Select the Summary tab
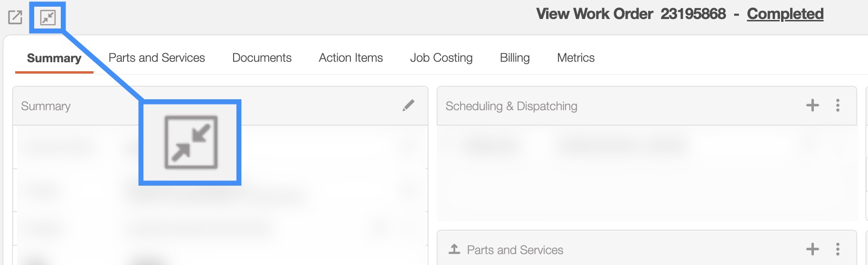The width and height of the screenshot is (868, 265). [54, 58]
